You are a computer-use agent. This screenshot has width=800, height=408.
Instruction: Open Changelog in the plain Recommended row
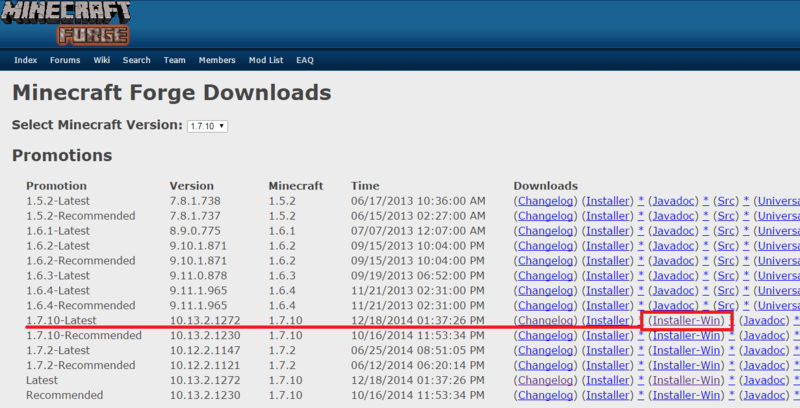tap(545, 395)
